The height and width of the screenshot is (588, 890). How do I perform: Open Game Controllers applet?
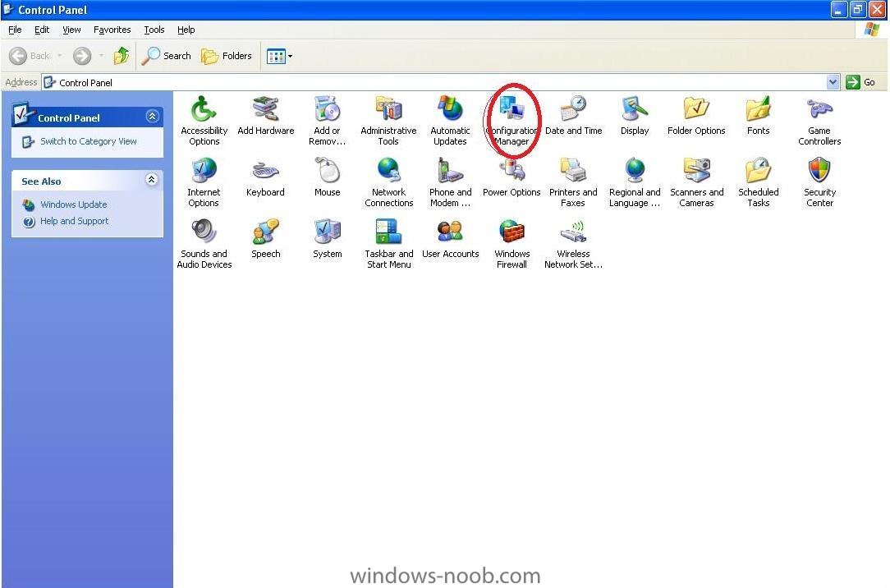point(819,121)
